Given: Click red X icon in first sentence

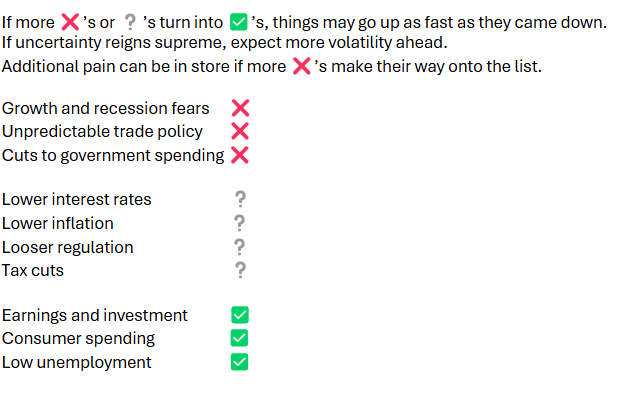Looking at the screenshot, I should pos(70,22).
